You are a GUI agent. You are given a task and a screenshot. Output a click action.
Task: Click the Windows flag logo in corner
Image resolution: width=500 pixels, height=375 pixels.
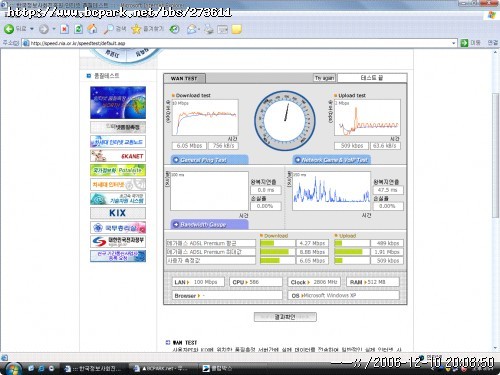tap(491, 15)
